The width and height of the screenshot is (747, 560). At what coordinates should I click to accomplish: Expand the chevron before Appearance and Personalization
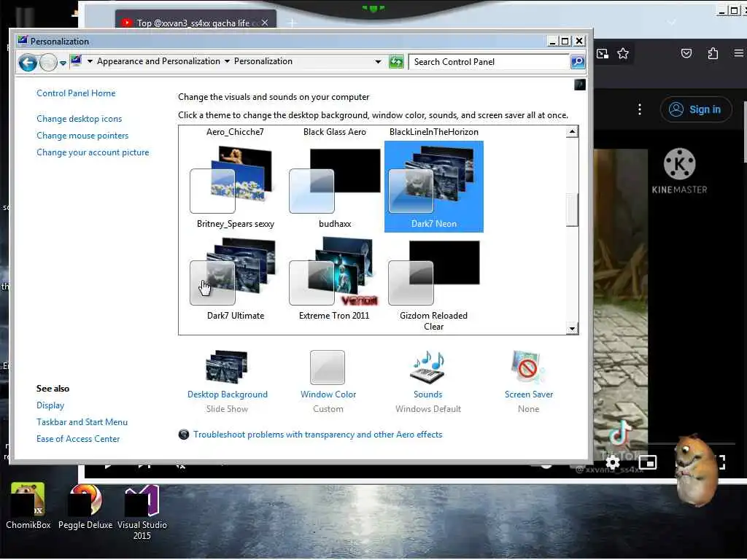click(x=90, y=61)
